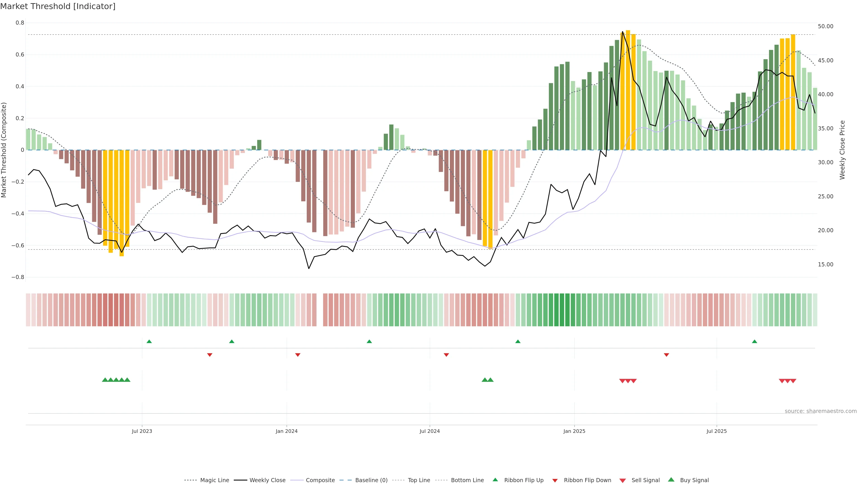Click the Ribbon Flip Up legend triangle
The width and height of the screenshot is (868, 488).
pos(495,480)
